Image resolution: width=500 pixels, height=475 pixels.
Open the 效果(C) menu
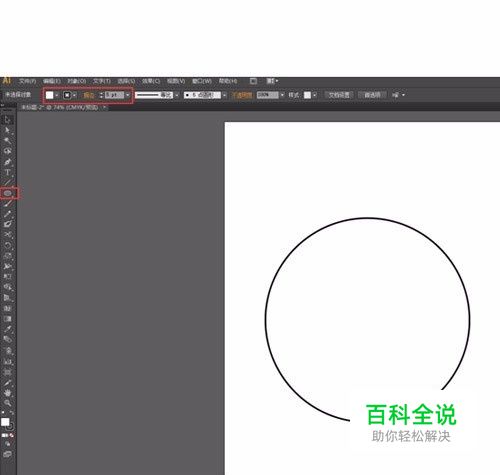click(151, 81)
